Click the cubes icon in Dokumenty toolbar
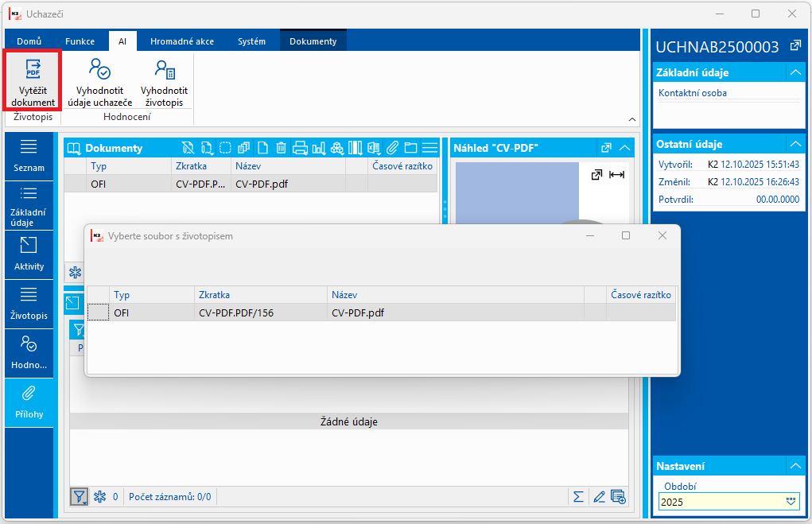The height and width of the screenshot is (524, 812). pyautogui.click(x=337, y=148)
